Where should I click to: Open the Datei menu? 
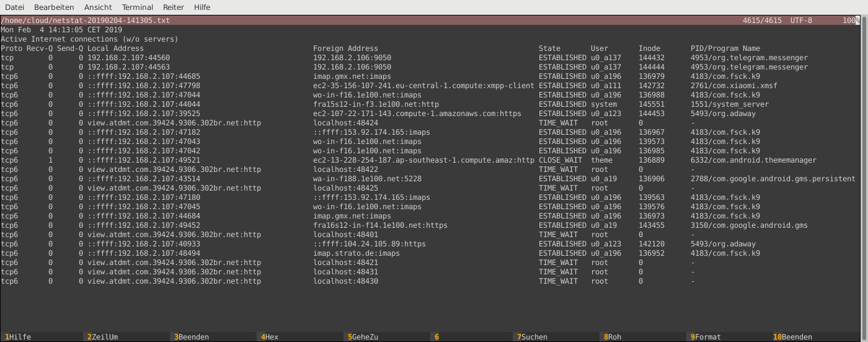pyautogui.click(x=14, y=7)
